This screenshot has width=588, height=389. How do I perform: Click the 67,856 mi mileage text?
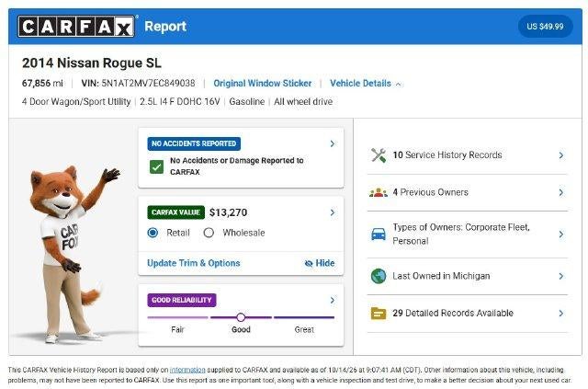click(42, 84)
